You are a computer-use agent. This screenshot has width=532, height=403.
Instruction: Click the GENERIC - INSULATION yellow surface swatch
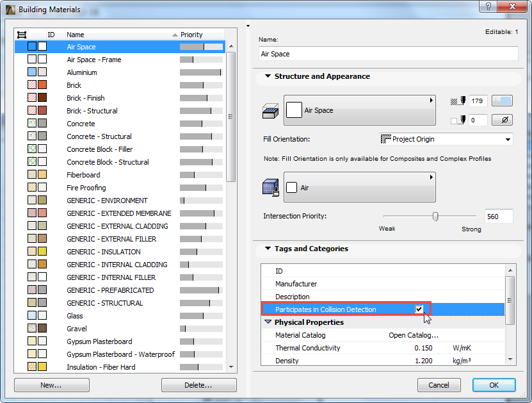tap(42, 252)
